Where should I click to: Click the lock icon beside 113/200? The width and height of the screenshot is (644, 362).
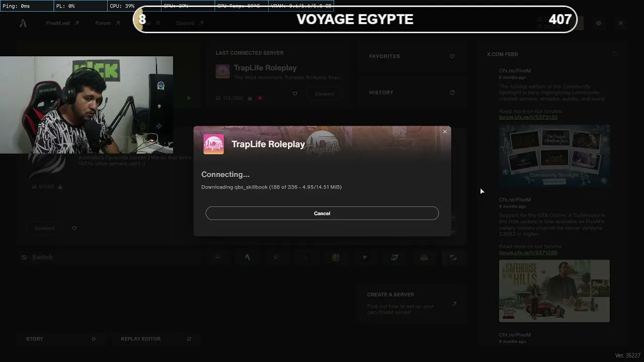coord(250,98)
